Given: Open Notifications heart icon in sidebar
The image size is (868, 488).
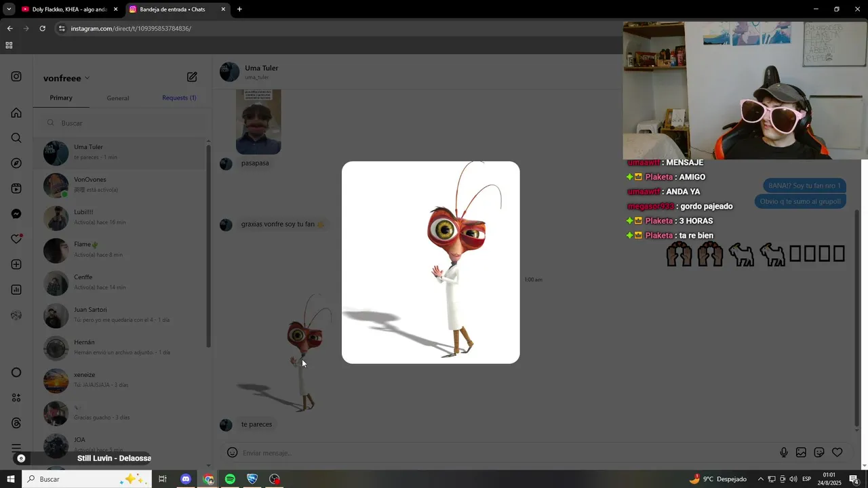Looking at the screenshot, I should pos(16,239).
